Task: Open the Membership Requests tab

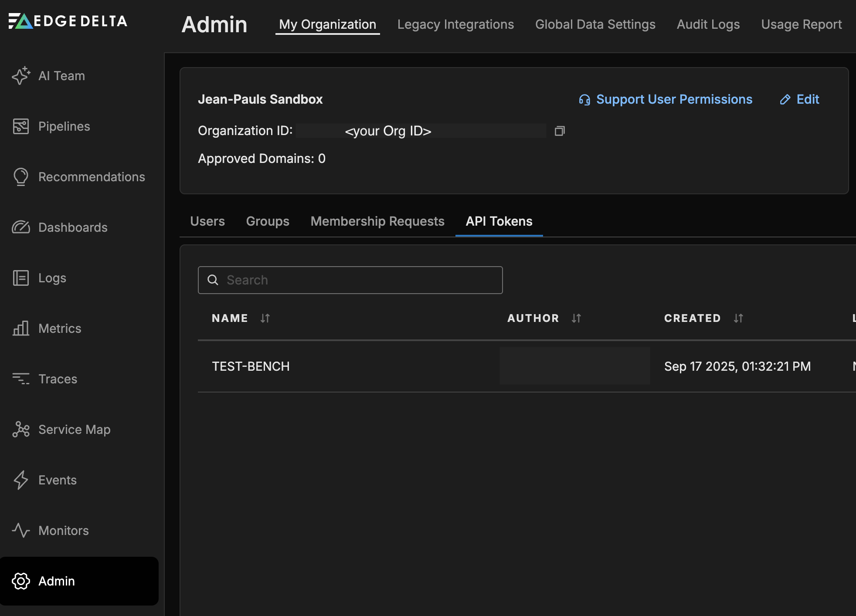Action: pos(377,221)
